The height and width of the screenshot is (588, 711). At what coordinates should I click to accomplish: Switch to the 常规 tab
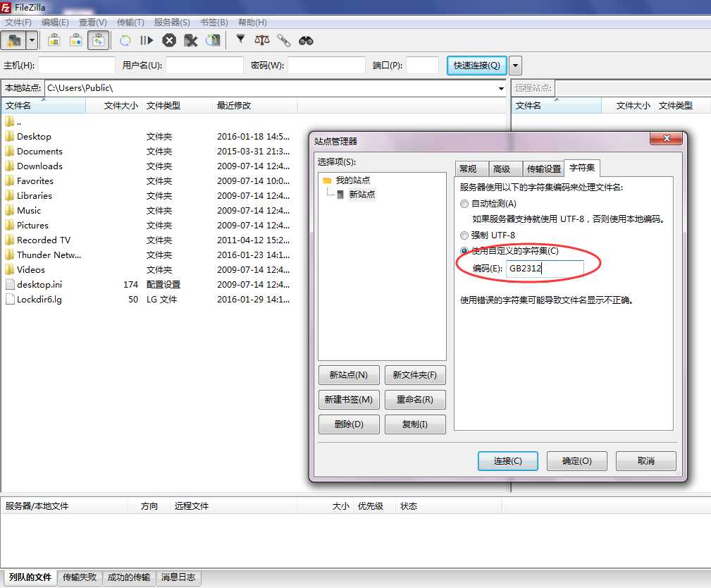point(471,169)
